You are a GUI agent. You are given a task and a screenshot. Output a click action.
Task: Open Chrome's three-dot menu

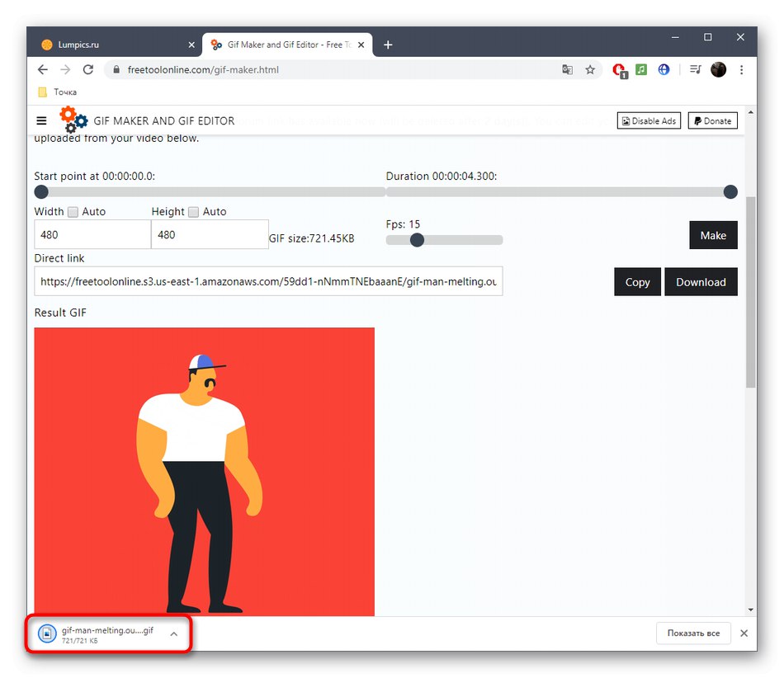point(742,70)
